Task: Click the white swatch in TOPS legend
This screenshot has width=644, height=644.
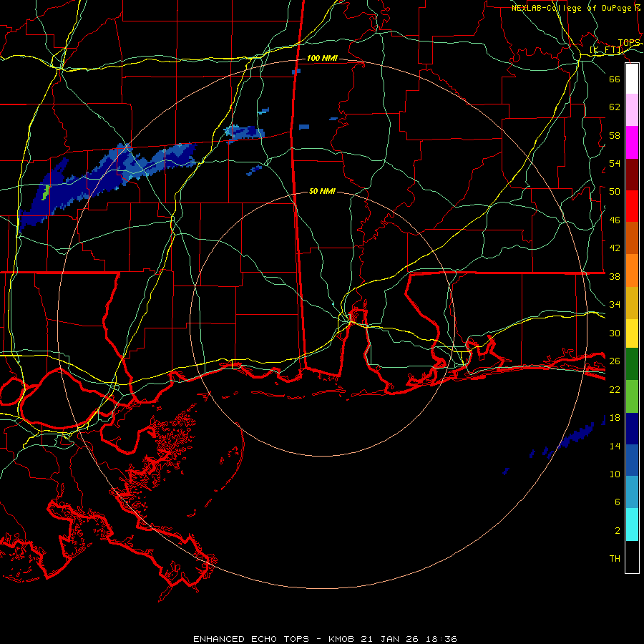Action: click(632, 79)
